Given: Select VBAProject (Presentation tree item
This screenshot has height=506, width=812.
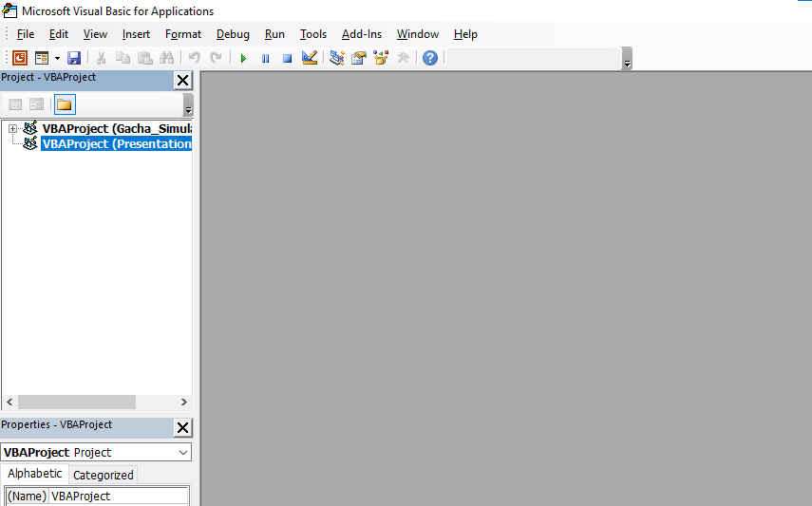Looking at the screenshot, I should click(x=117, y=144).
